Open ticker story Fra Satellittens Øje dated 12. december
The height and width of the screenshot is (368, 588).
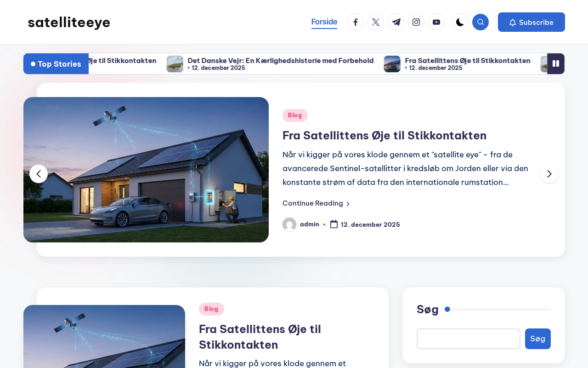pyautogui.click(x=468, y=60)
